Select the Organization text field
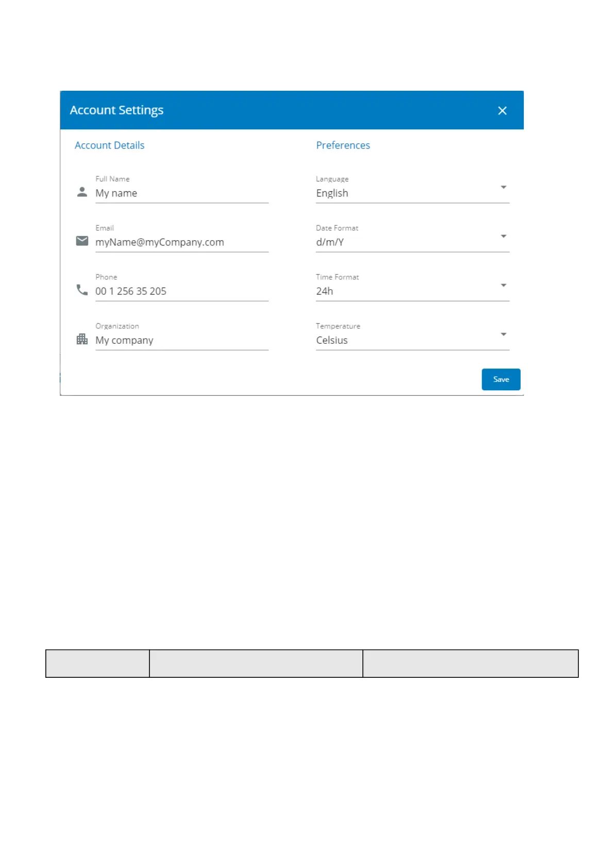The image size is (614, 868). (181, 340)
